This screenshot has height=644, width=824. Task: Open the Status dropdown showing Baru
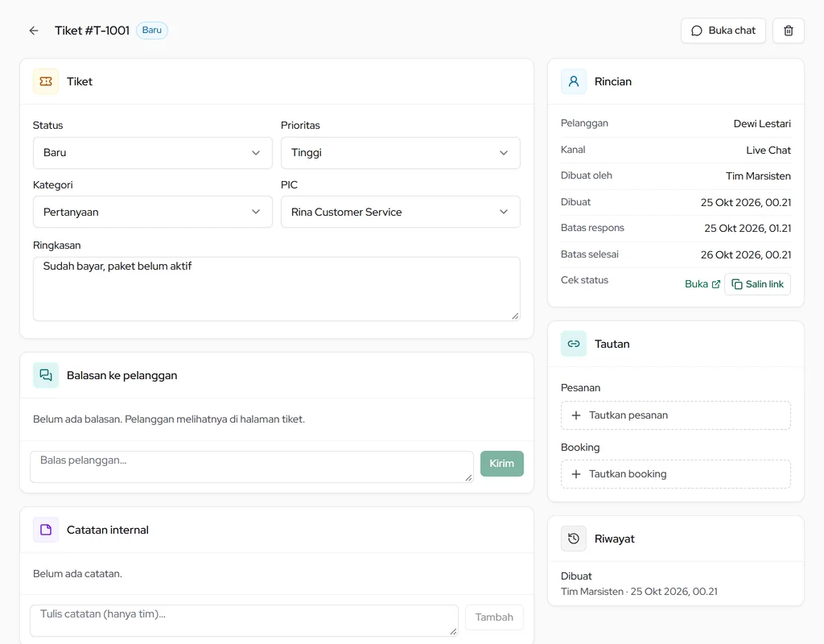152,153
